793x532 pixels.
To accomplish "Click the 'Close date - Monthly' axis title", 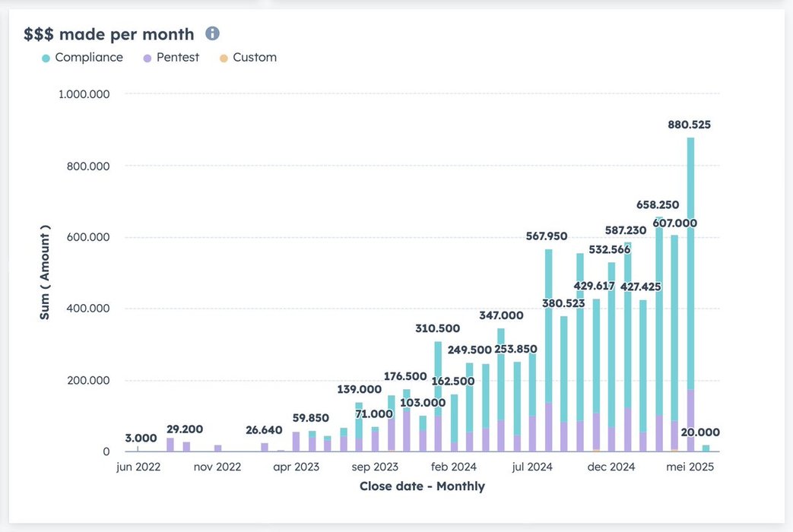I will [422, 486].
